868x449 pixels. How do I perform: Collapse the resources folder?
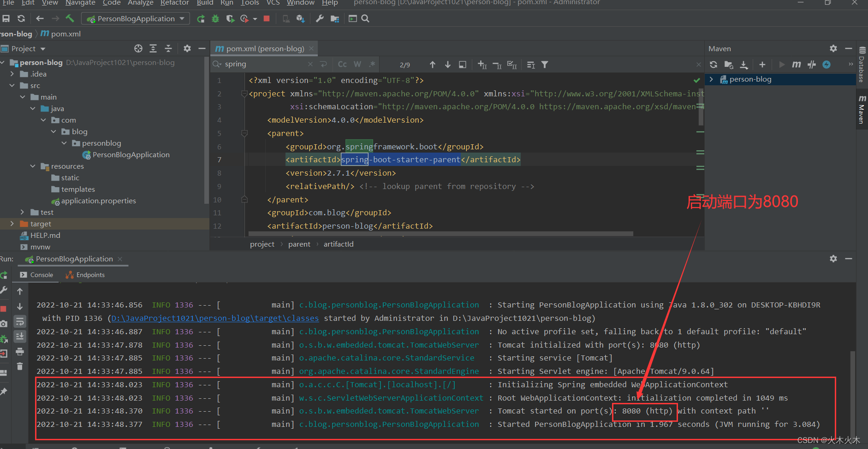(32, 166)
